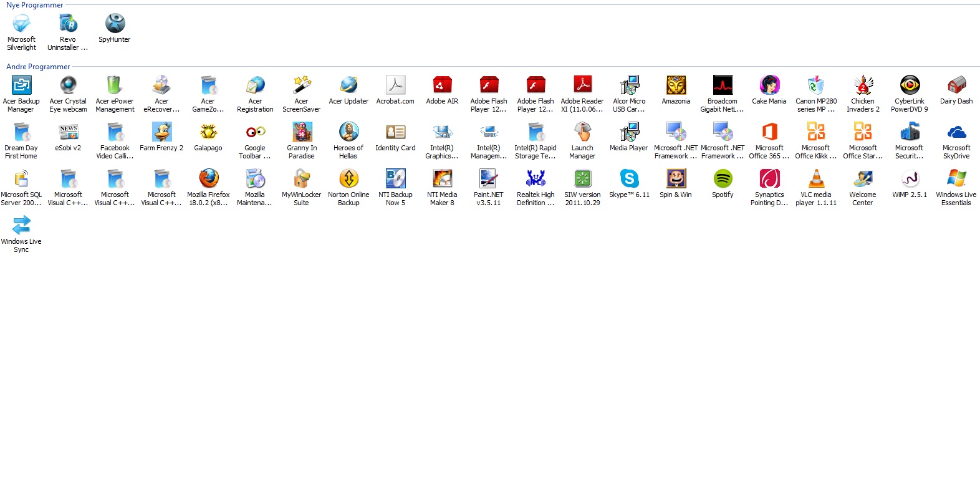Launch Spotify
The width and height of the screenshot is (980, 497).
coord(723,178)
